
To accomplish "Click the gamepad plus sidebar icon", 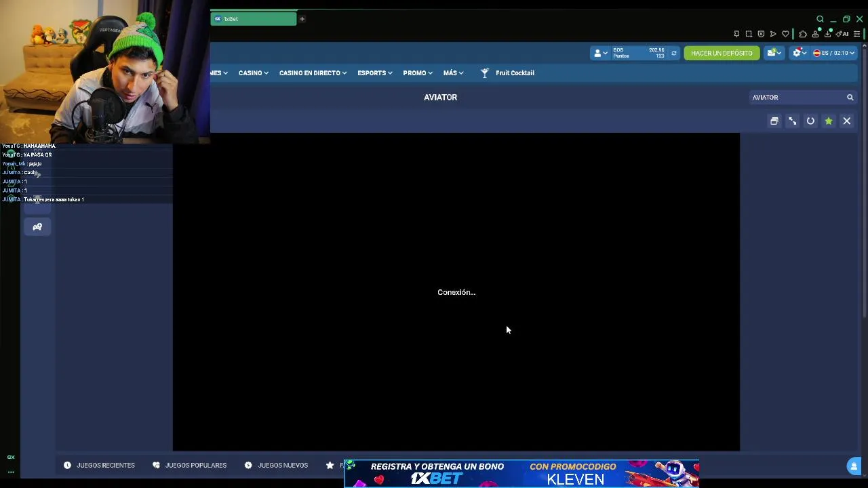I will 37,227.
